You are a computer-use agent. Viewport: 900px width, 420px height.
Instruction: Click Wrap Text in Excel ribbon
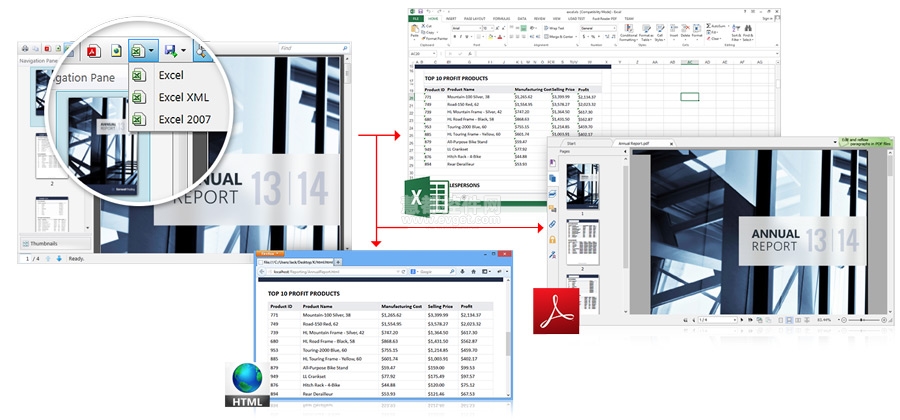tap(554, 28)
